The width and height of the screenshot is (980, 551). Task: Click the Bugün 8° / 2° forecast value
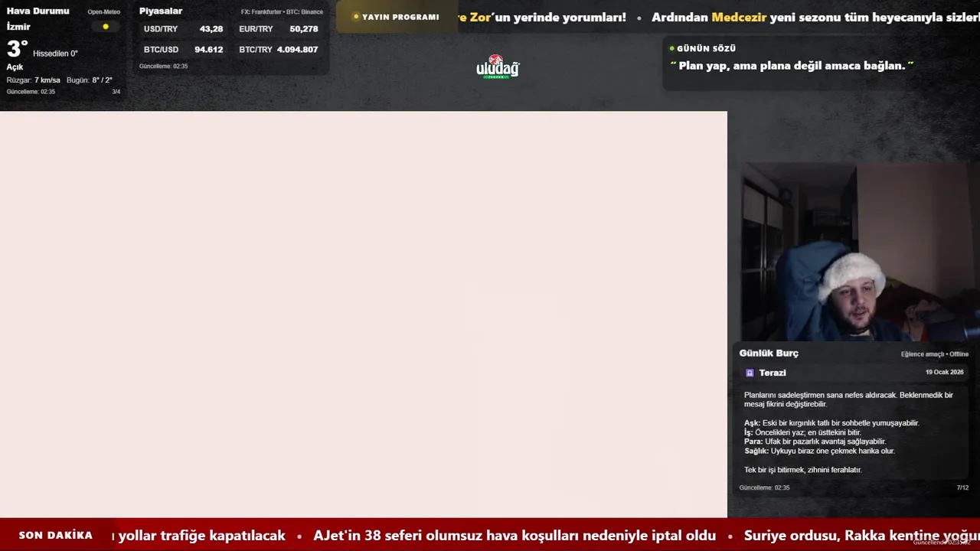point(90,80)
